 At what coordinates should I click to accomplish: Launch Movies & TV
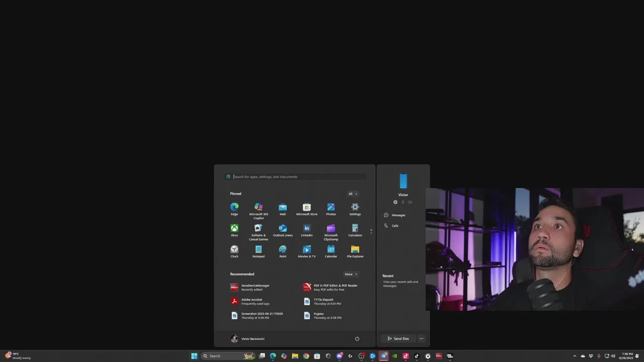click(307, 251)
